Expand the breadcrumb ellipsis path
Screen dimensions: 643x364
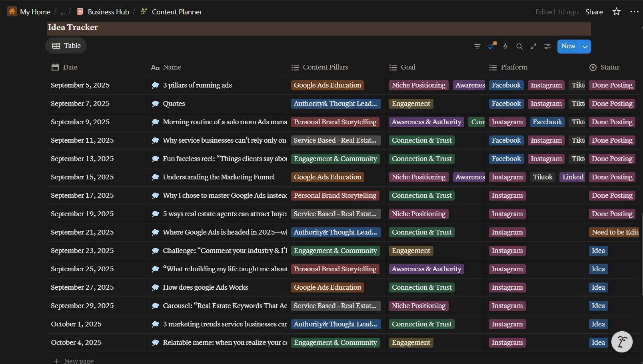point(62,12)
